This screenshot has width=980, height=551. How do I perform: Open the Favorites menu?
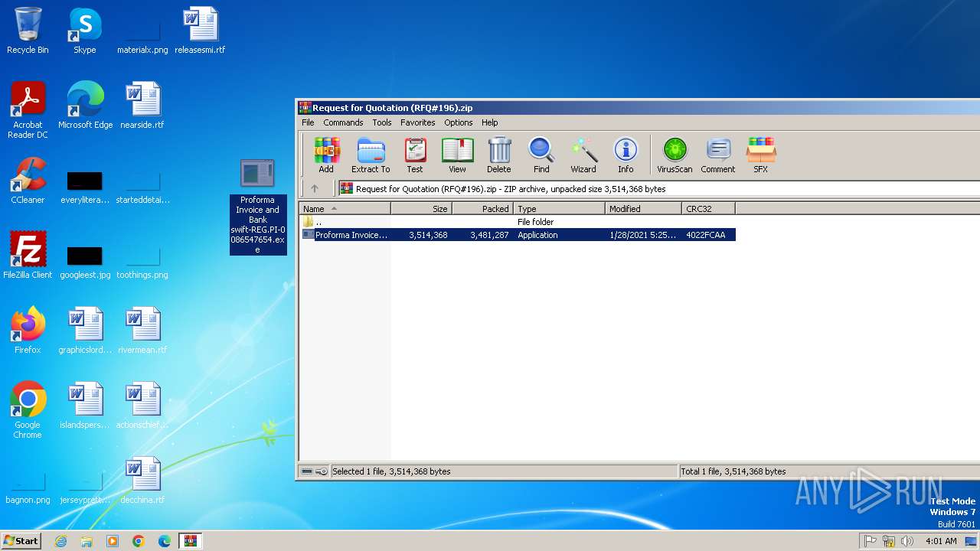(418, 122)
